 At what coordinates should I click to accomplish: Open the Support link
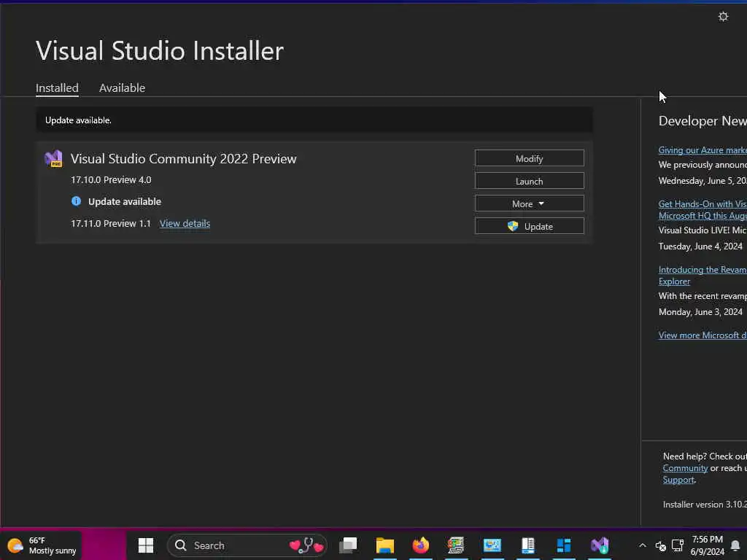pyautogui.click(x=678, y=480)
